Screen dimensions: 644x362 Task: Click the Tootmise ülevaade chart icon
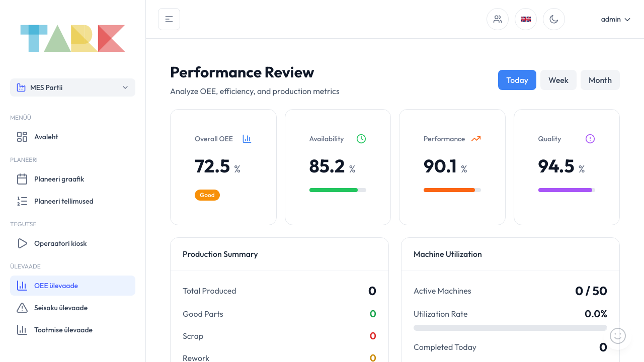[22, 330]
